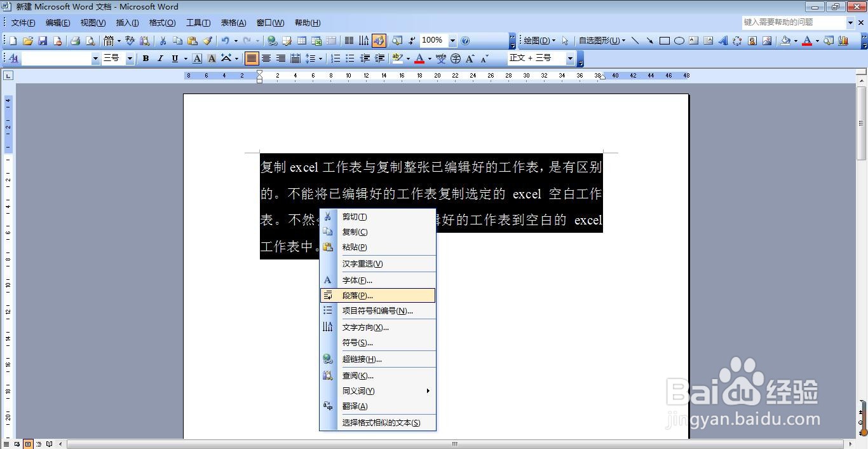Toggle character border button

tap(197, 59)
